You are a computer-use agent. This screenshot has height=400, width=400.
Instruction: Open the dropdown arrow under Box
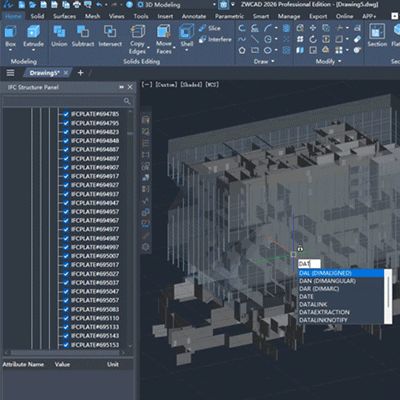click(x=10, y=50)
